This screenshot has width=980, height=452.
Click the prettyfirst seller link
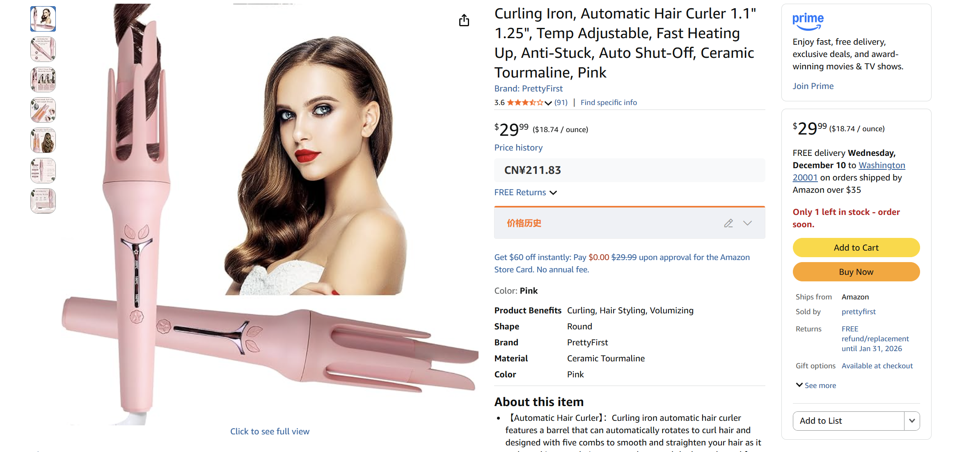859,311
